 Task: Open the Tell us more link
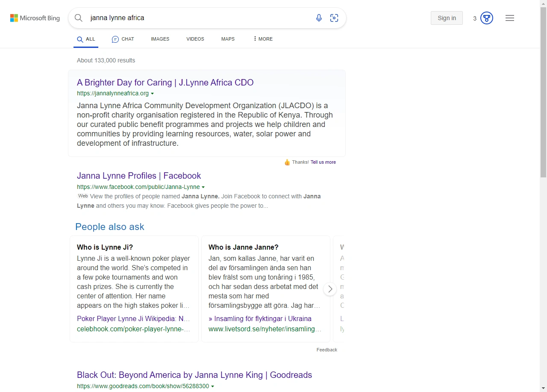click(323, 162)
